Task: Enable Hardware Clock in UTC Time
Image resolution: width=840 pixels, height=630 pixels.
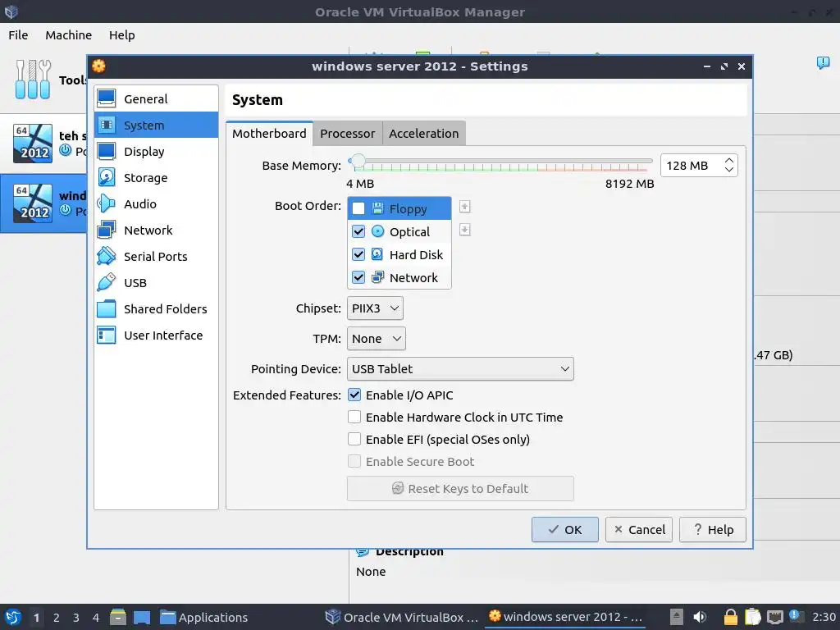Action: [x=354, y=417]
